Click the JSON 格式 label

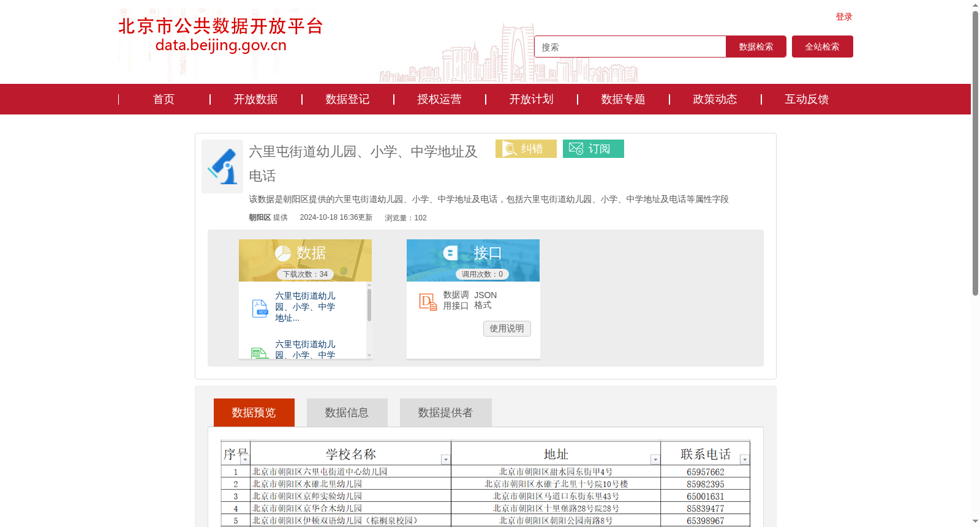pos(486,300)
